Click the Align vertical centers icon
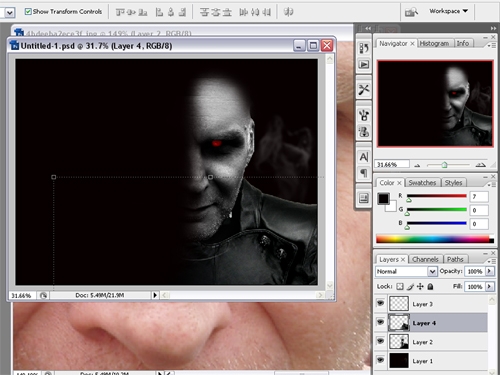The image size is (500, 375). [x=131, y=12]
